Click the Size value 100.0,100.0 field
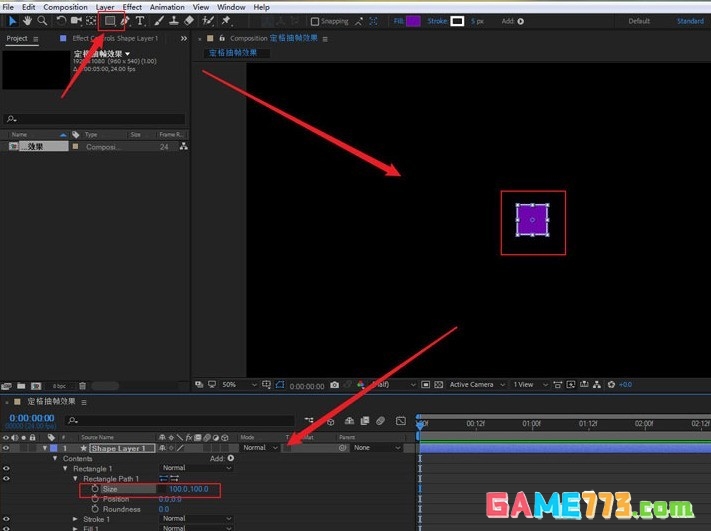Screen dimensions: 711x531 tap(189, 489)
